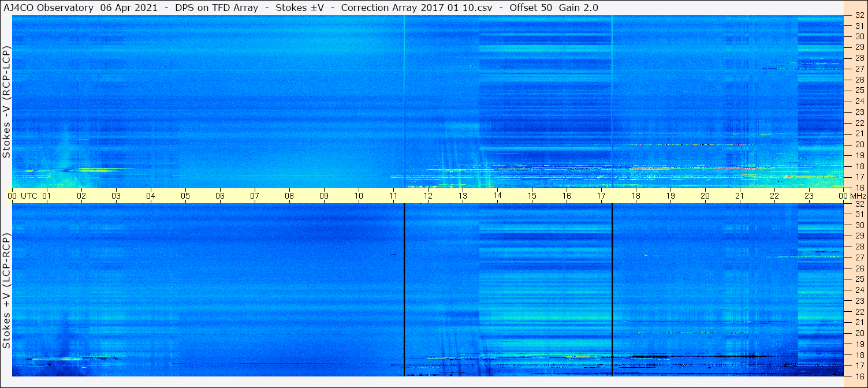Select the 21 hour tick label
868x388 pixels.
click(740, 196)
